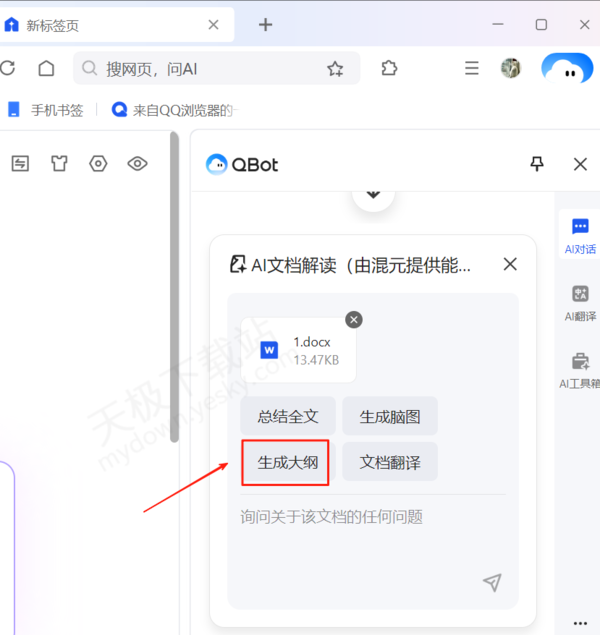Toggle the eye visibility icon
Viewport: 600px width, 635px height.
pyautogui.click(x=137, y=164)
